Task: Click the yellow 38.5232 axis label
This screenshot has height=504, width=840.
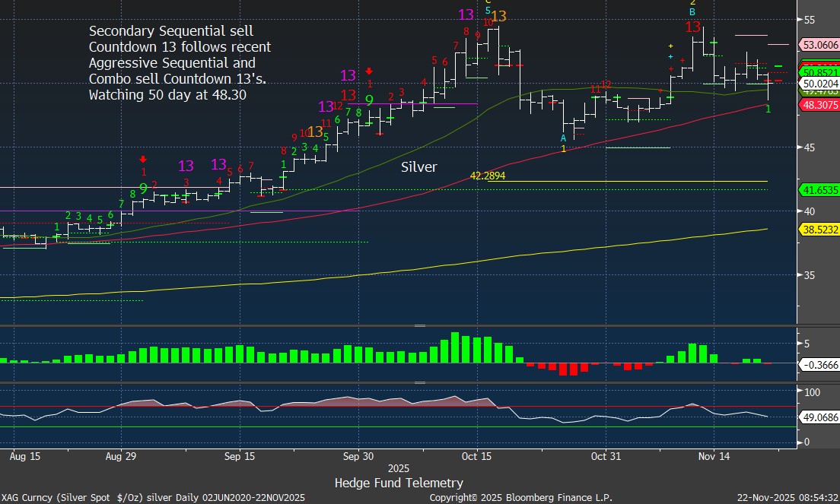Action: 819,228
